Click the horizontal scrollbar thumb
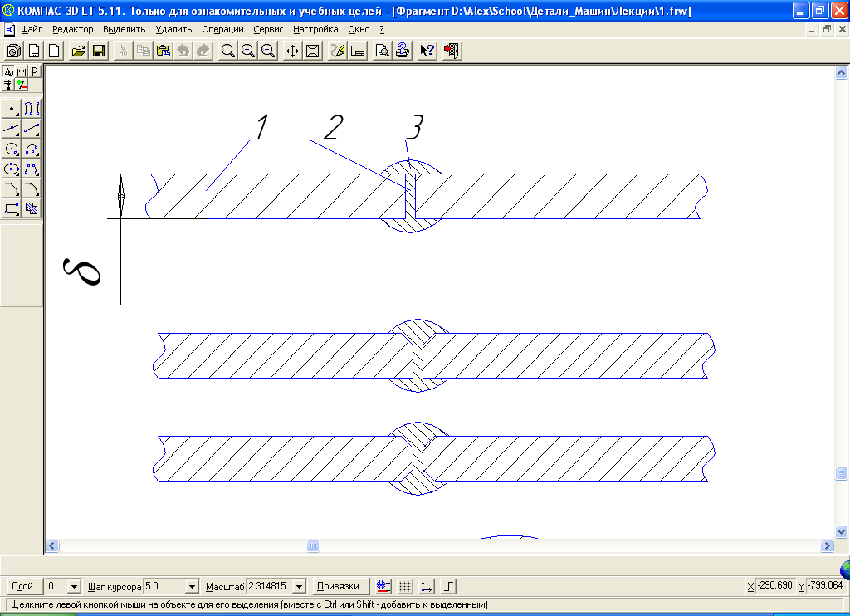The image size is (850, 616). (x=313, y=546)
